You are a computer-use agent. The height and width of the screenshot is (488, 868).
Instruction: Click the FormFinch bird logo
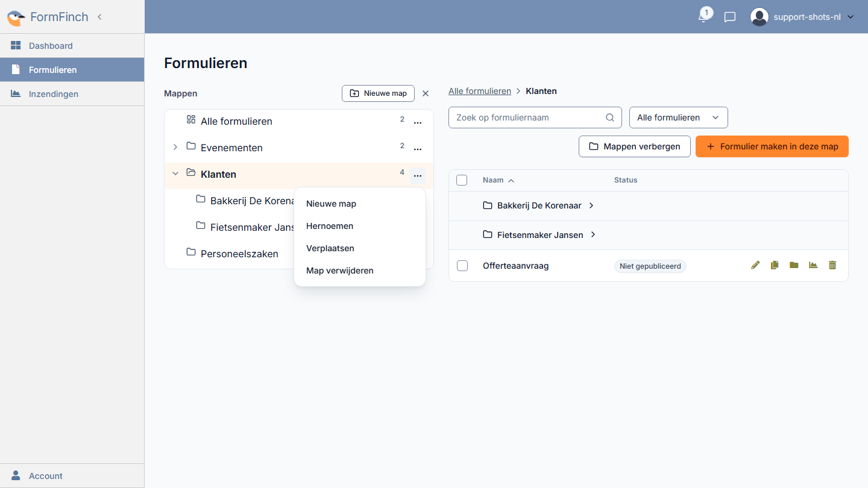pyautogui.click(x=16, y=17)
